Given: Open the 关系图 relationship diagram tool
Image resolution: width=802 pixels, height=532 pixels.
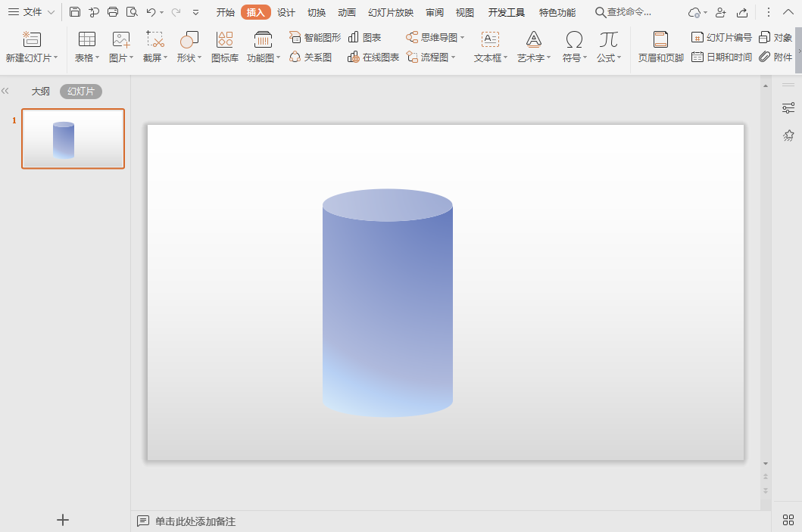Looking at the screenshot, I should point(311,57).
